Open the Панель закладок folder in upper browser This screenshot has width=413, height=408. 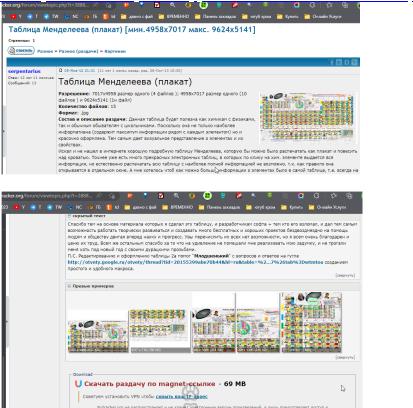tap(215, 16)
